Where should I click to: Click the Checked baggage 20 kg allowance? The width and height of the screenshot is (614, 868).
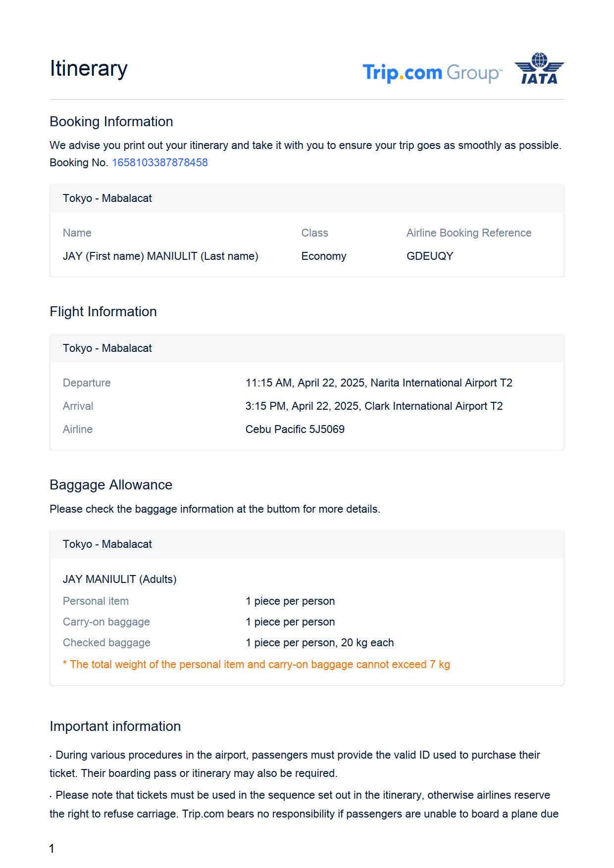coord(319,642)
